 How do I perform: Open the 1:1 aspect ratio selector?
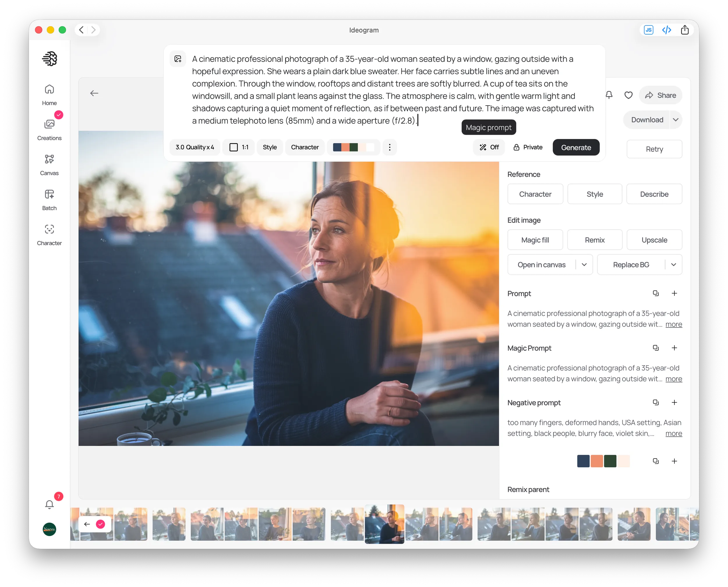pyautogui.click(x=238, y=147)
